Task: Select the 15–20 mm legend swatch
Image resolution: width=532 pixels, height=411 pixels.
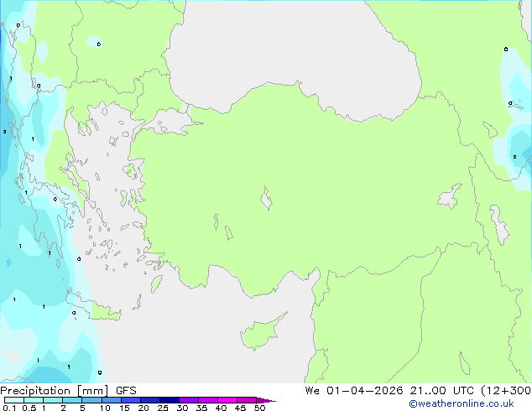Action: pos(130,400)
